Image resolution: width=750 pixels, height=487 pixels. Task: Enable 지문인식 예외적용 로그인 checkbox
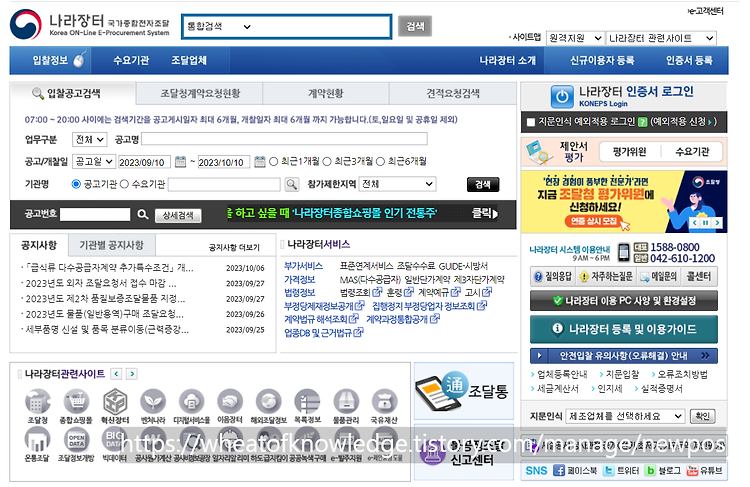530,122
